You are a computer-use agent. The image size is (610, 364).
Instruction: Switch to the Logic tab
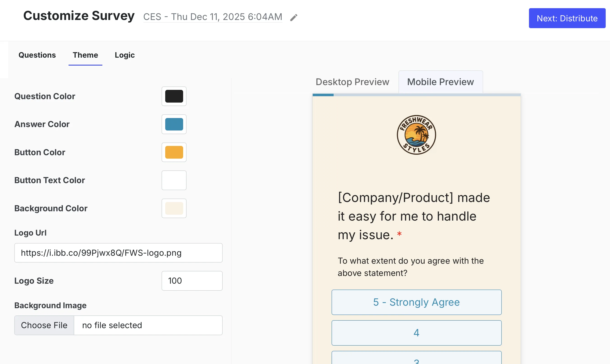[125, 55]
